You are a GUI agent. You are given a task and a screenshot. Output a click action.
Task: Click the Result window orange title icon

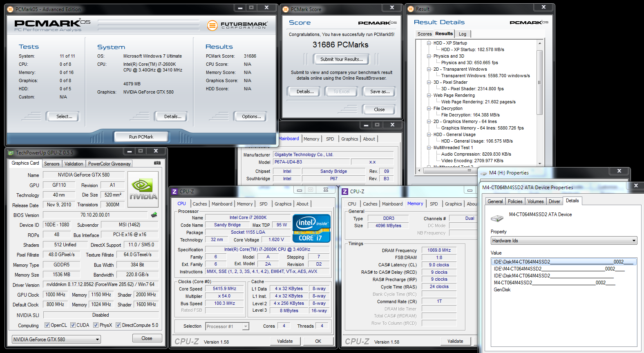pos(411,9)
